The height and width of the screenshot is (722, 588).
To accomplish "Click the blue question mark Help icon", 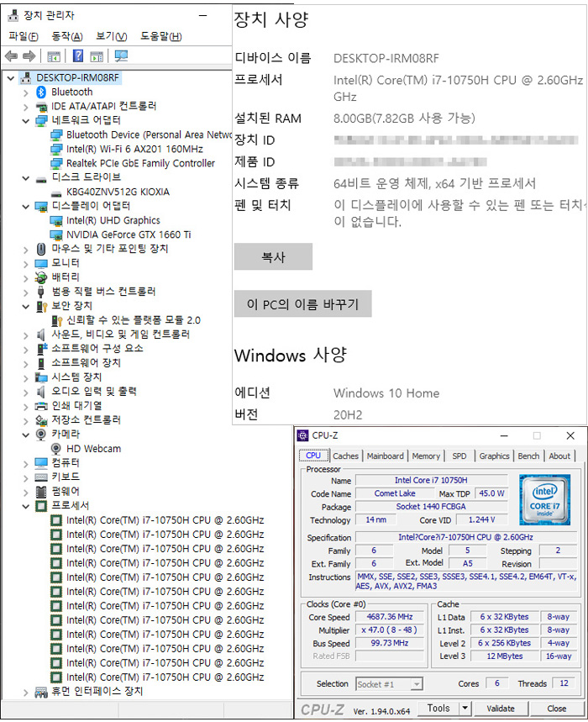I will pos(78,56).
